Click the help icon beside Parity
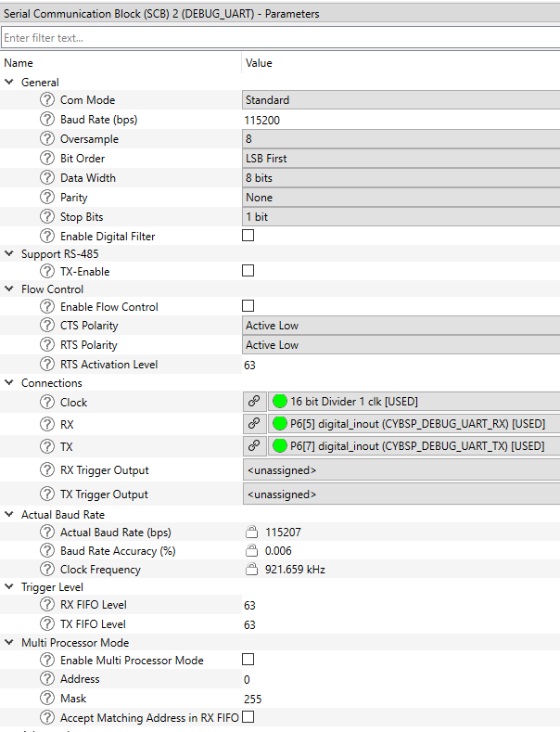This screenshot has width=560, height=732. tap(47, 198)
